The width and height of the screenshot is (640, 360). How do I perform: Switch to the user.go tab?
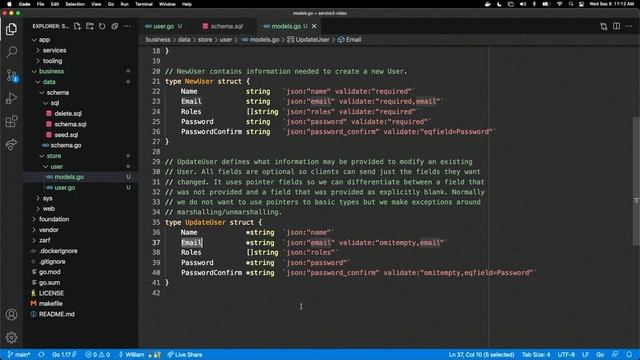[164, 26]
